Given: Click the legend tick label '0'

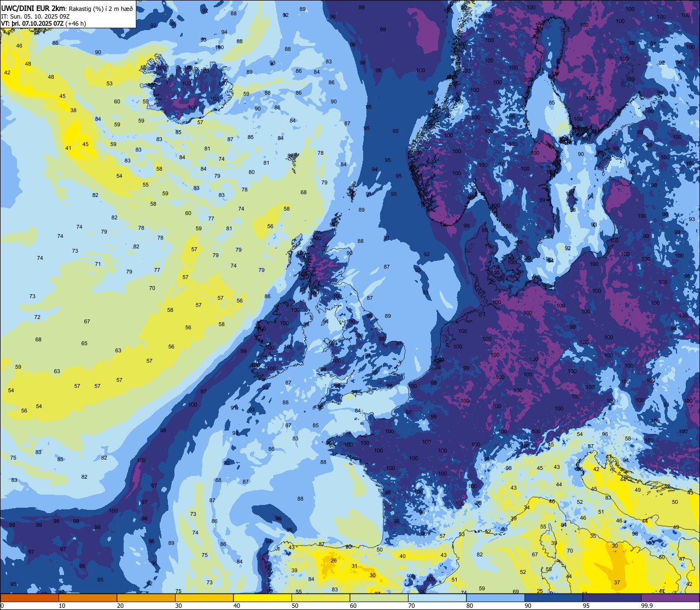Looking at the screenshot, I should [x=2, y=606].
